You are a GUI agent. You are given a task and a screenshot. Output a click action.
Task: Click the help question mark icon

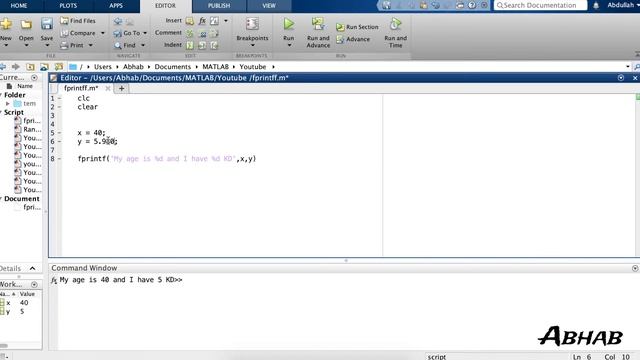pyautogui.click(x=472, y=5)
